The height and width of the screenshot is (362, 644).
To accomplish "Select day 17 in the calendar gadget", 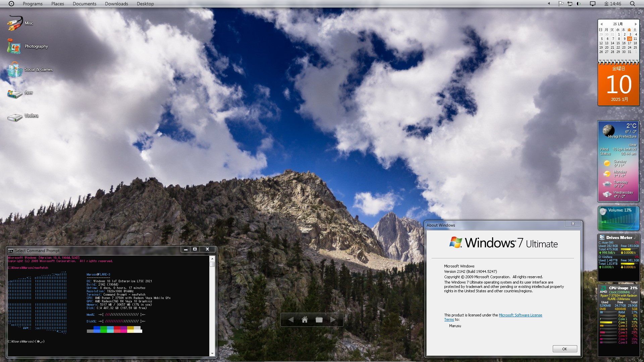I will coord(630,43).
